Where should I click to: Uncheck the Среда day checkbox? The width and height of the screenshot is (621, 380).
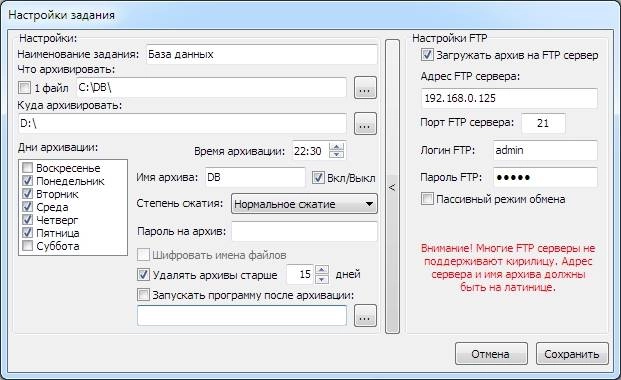click(x=27, y=206)
